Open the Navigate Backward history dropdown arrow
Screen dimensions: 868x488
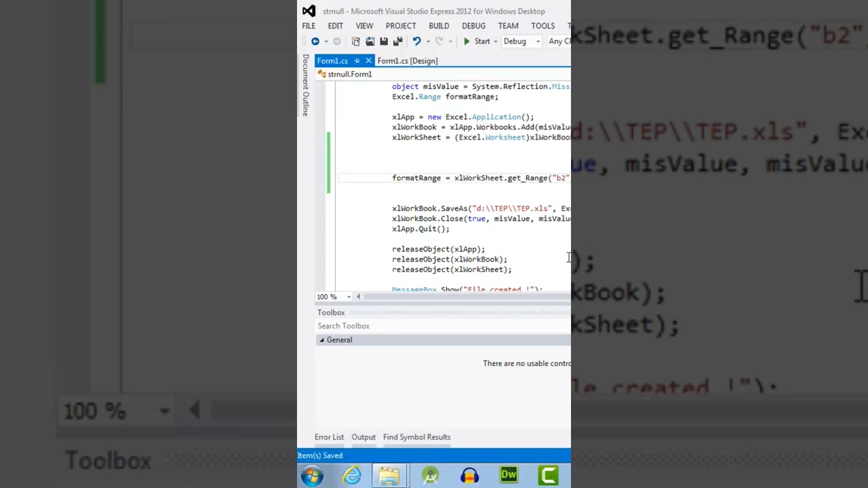click(325, 41)
